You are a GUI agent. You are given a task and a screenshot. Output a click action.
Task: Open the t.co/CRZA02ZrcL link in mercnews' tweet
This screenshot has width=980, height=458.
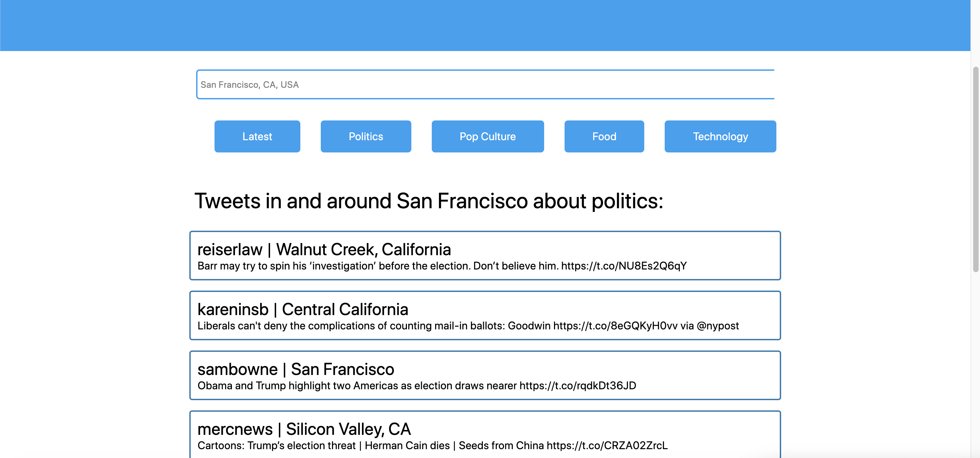tap(607, 445)
